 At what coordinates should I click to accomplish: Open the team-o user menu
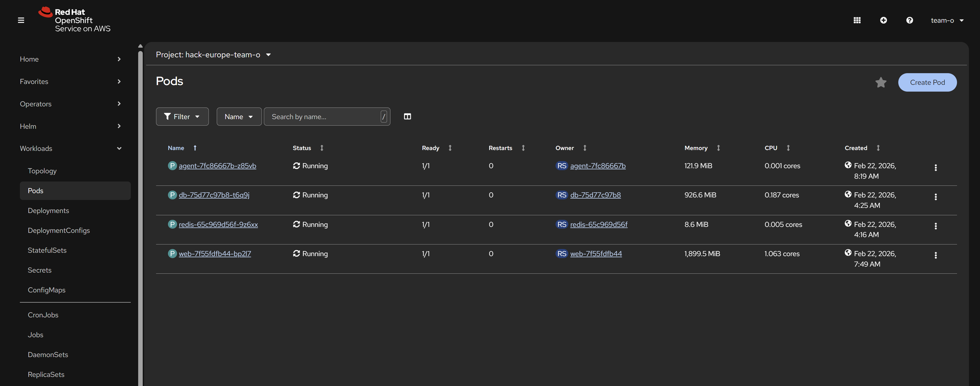pos(947,20)
